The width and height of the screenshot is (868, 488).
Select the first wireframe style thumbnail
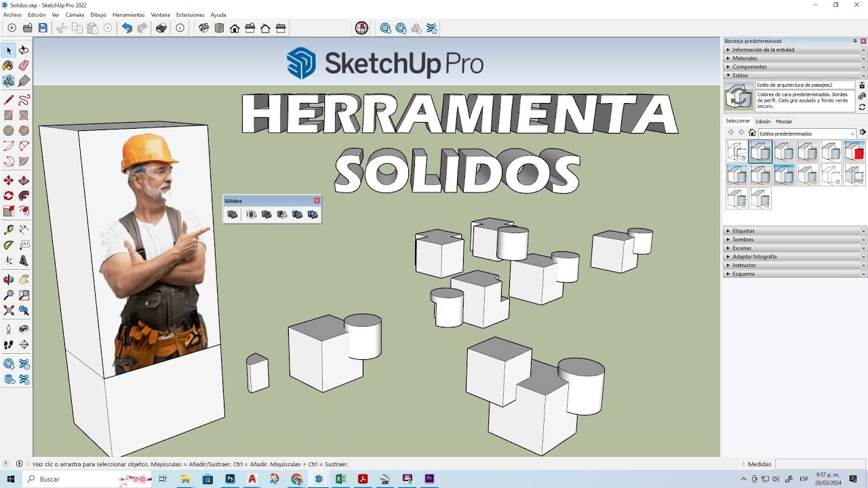click(736, 150)
